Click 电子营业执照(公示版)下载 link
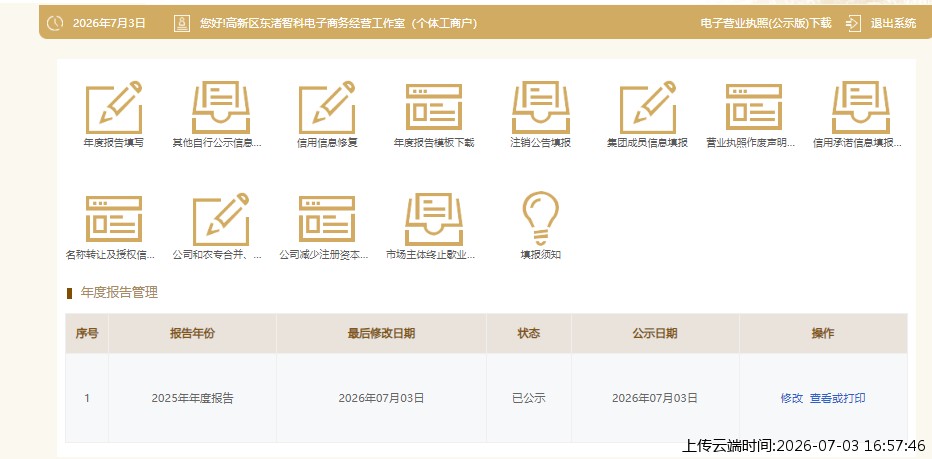This screenshot has height=459, width=932. point(766,23)
